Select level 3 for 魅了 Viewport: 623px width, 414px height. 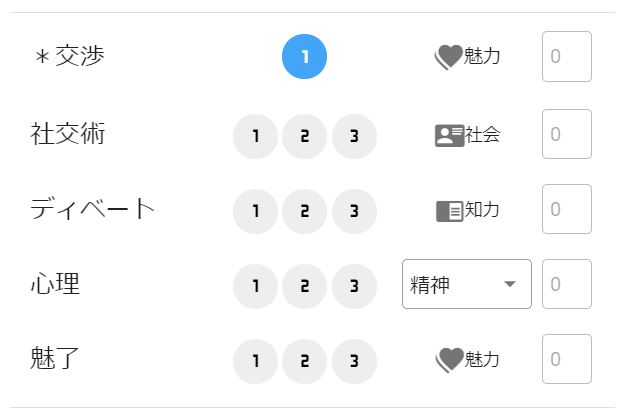[x=354, y=361]
